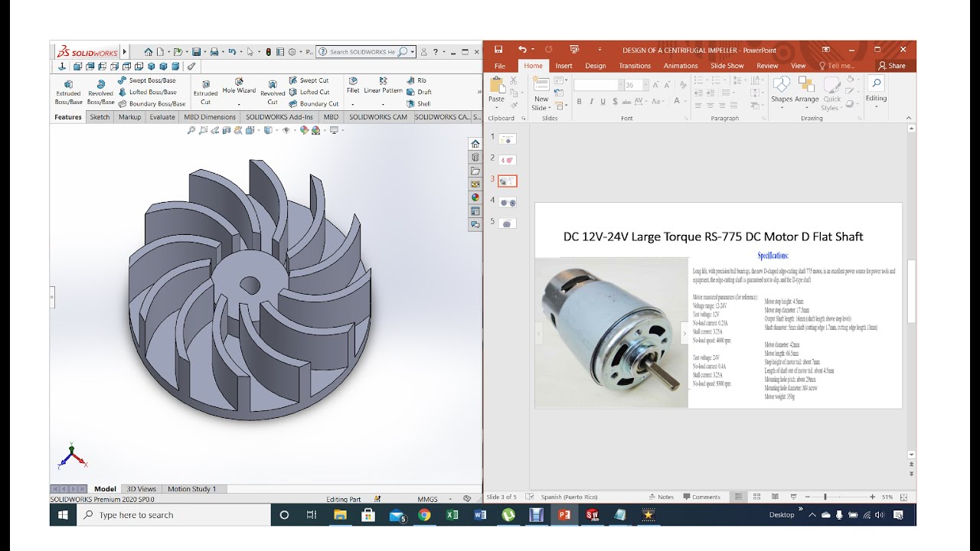Activate the Extruded Cut tool
980x551 pixels.
click(205, 92)
